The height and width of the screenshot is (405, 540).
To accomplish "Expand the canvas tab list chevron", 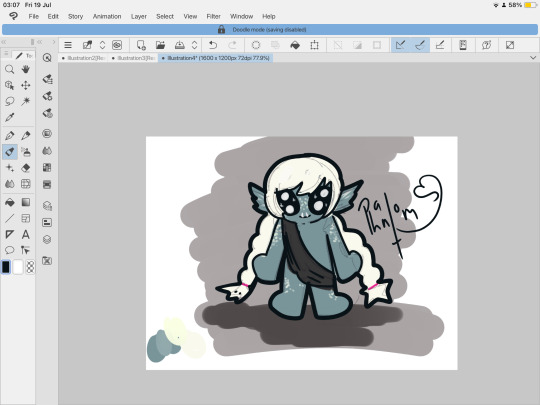I will [533, 58].
